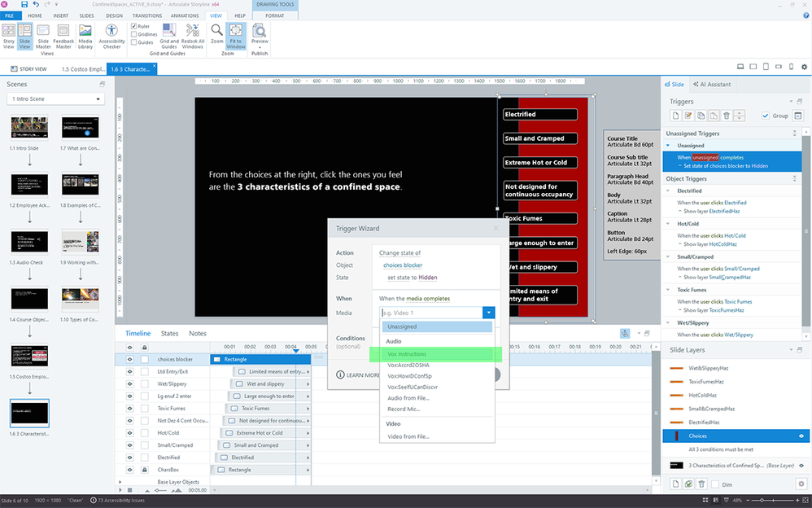
Task: Open the Accessibility Checker
Action: (111, 37)
